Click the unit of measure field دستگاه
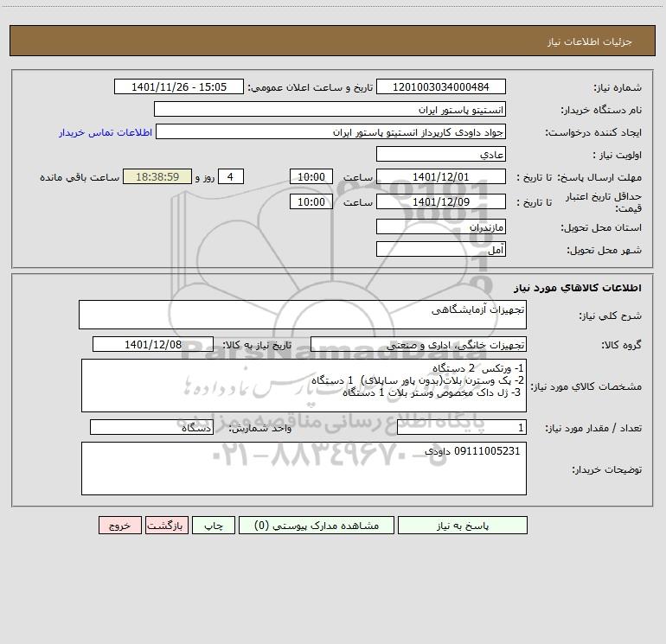Screen dimensions: 666x644 pyautogui.click(x=151, y=428)
